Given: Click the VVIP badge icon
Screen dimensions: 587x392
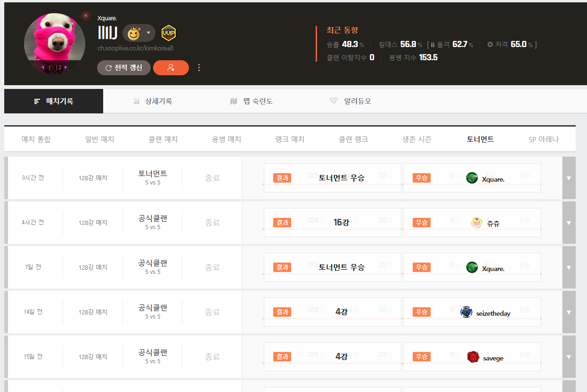Looking at the screenshot, I should click(x=169, y=33).
